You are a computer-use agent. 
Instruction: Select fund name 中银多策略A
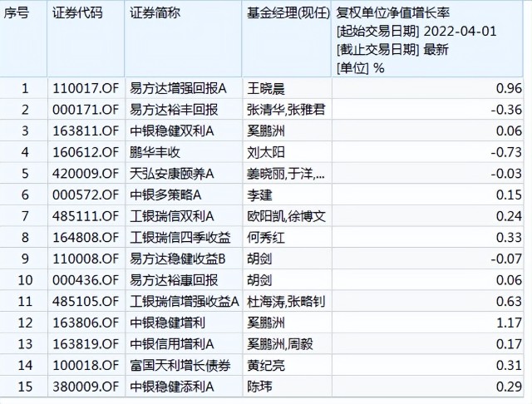coord(165,195)
